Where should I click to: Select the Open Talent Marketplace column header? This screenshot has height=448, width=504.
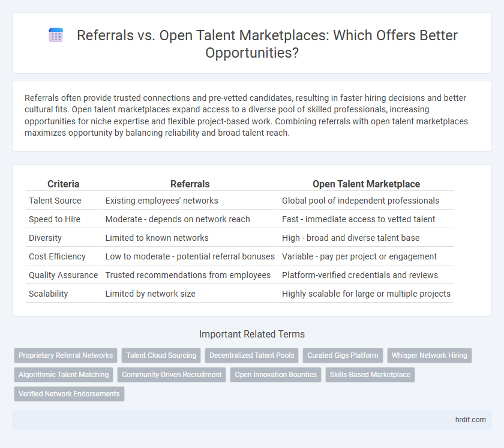366,184
